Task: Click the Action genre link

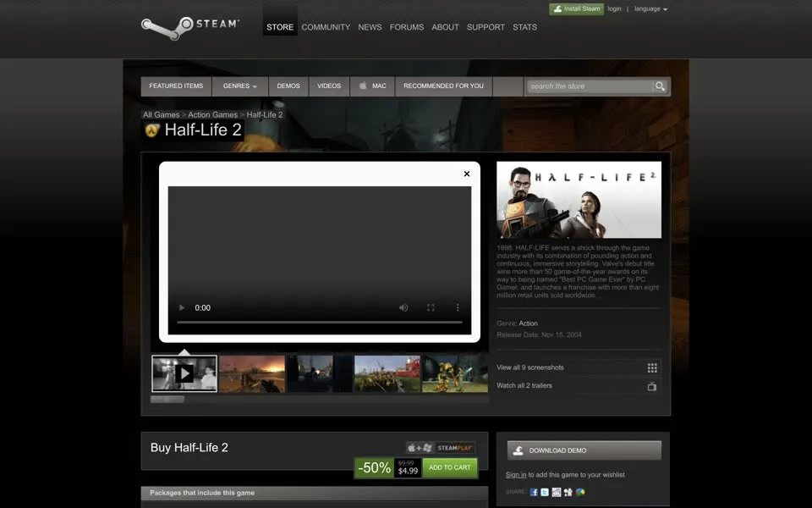Action: pos(528,323)
